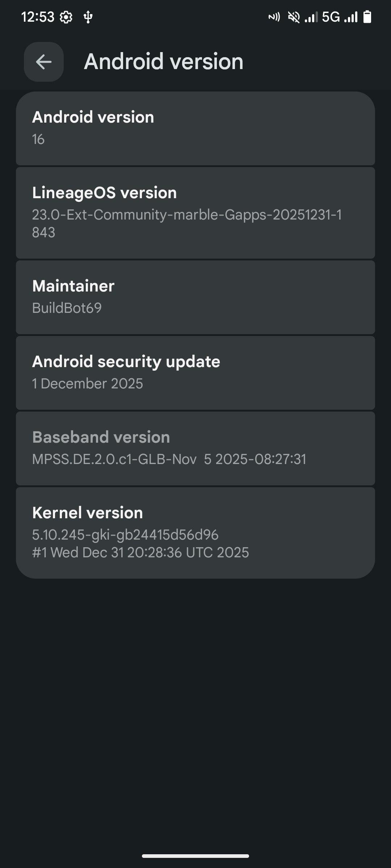The height and width of the screenshot is (868, 391).
Task: Tap the USB connection status icon
Action: (x=88, y=17)
